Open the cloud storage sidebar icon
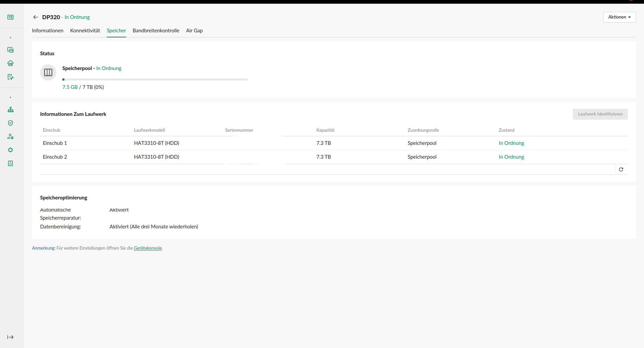This screenshot has height=348, width=644. pos(10,63)
